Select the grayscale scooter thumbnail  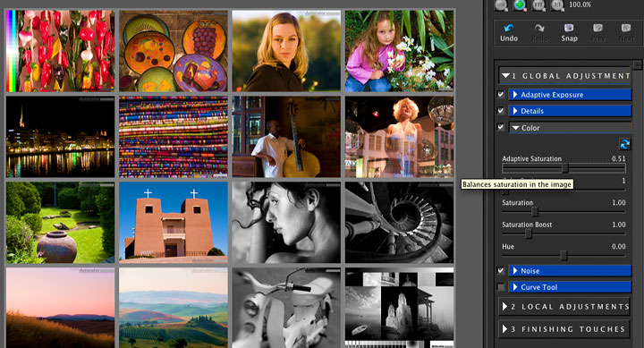286,308
